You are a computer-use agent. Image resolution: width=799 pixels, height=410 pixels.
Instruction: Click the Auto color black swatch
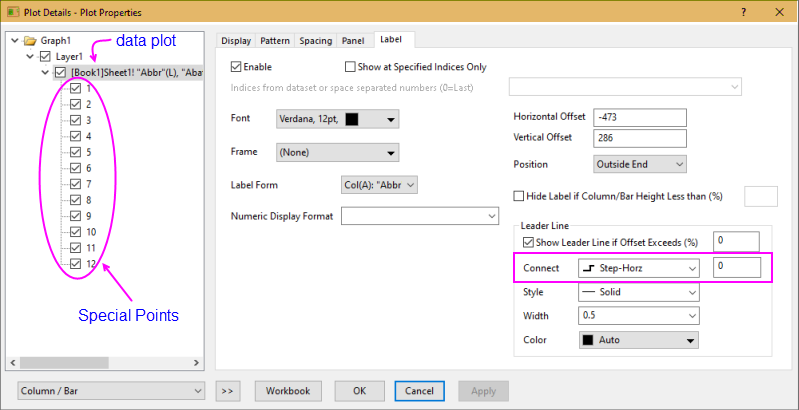[588, 340]
